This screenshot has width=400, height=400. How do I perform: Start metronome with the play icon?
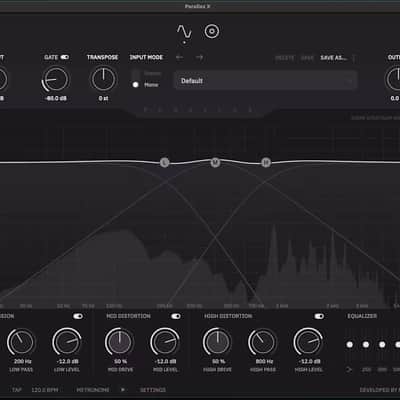pyautogui.click(x=123, y=389)
